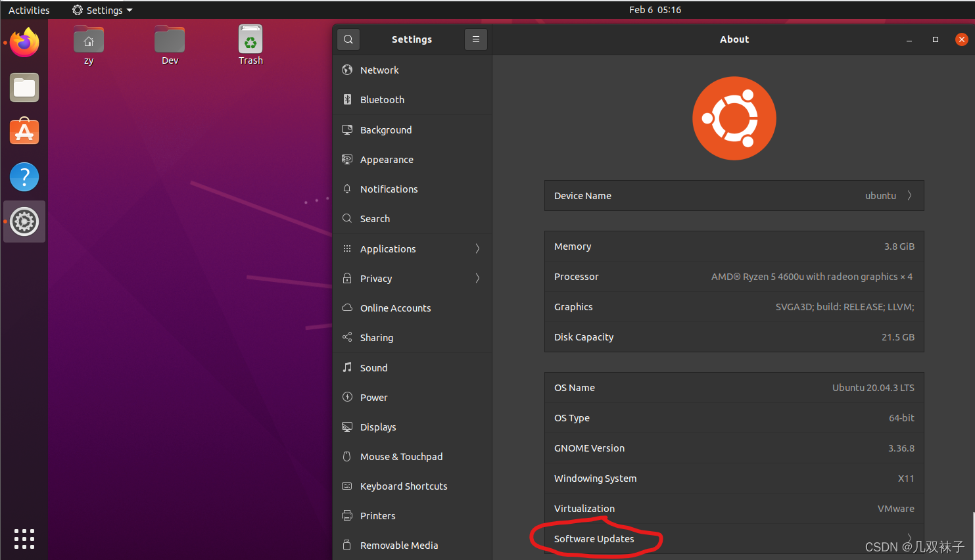The image size is (975, 560).
Task: Click the Displays icon
Action: (347, 427)
